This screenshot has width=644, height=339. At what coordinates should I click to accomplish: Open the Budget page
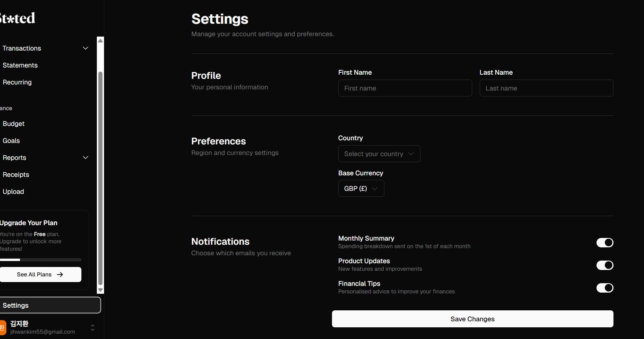point(14,124)
